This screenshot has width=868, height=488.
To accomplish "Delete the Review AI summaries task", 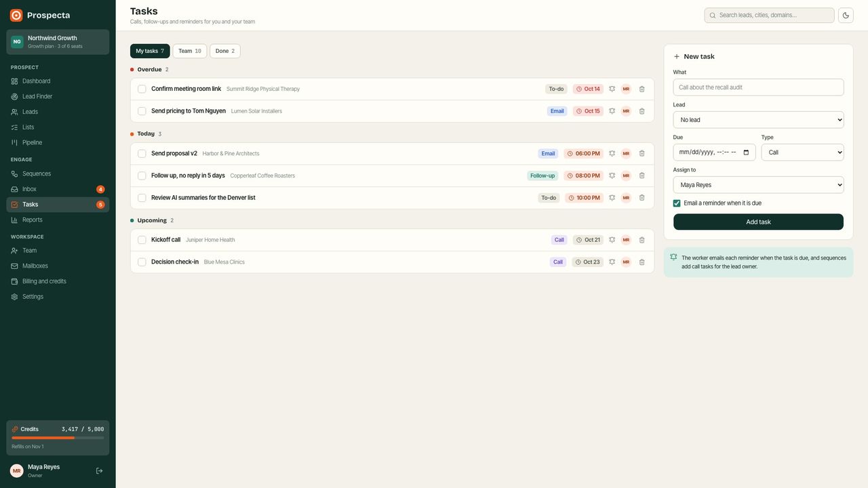I will point(642,198).
